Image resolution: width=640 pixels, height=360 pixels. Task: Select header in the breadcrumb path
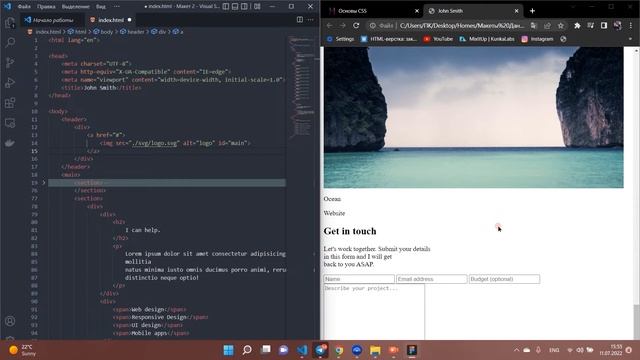pyautogui.click(x=136, y=31)
